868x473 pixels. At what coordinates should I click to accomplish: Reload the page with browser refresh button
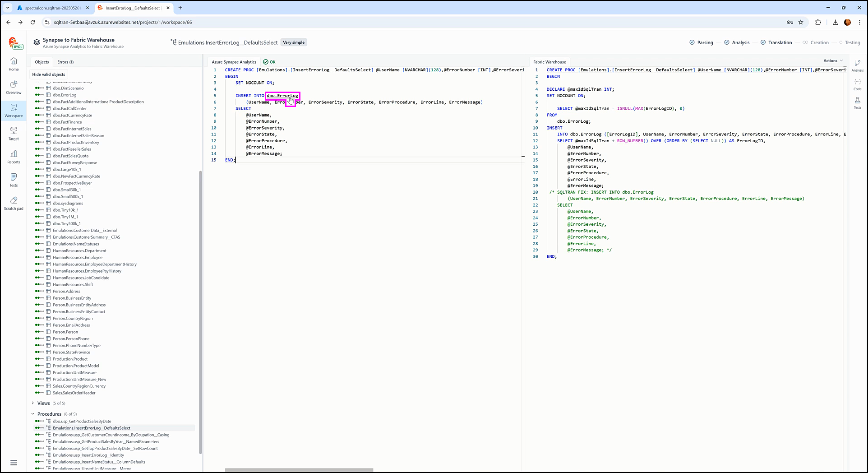pyautogui.click(x=32, y=22)
